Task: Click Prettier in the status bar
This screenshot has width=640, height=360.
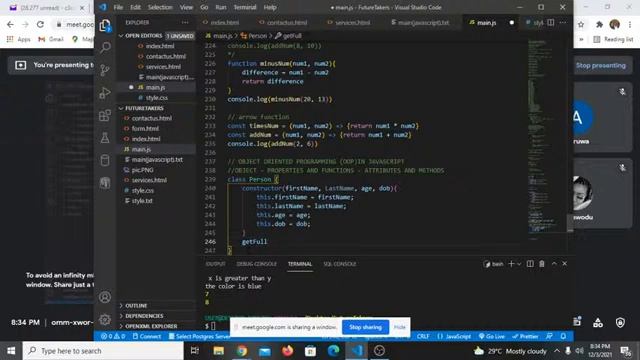Action: 525,336
